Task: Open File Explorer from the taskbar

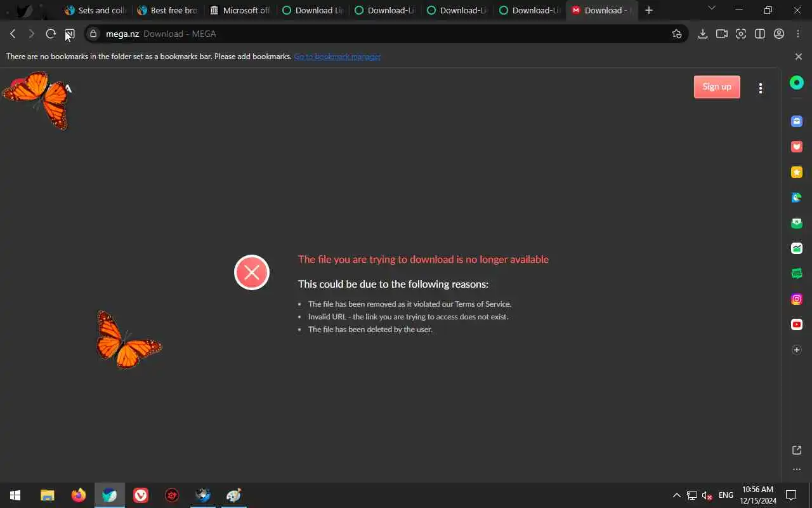Action: [48, 495]
